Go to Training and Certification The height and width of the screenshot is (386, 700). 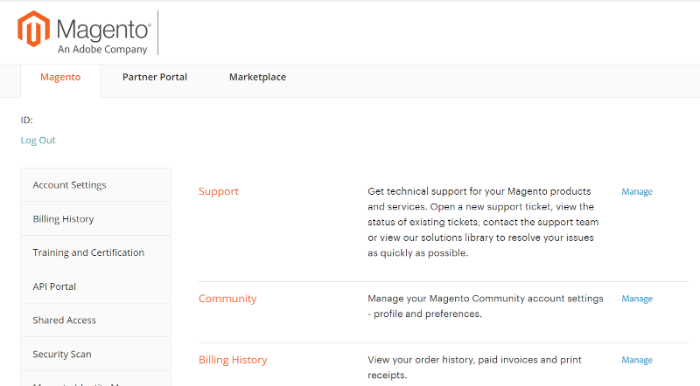(x=96, y=253)
